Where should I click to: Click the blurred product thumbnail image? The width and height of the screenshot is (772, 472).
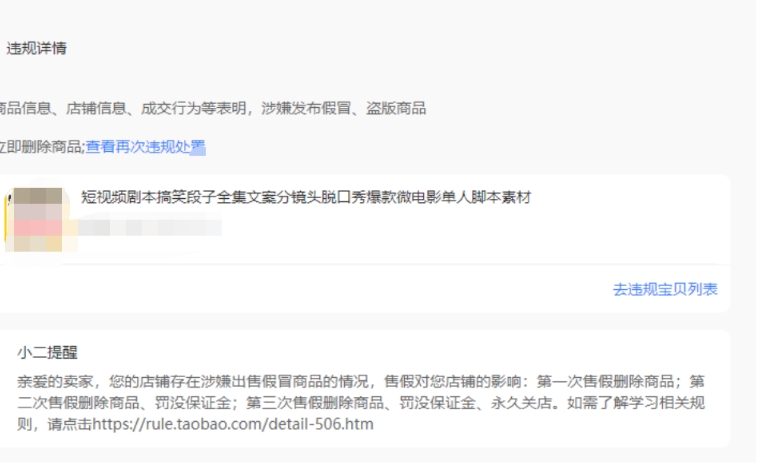click(36, 218)
